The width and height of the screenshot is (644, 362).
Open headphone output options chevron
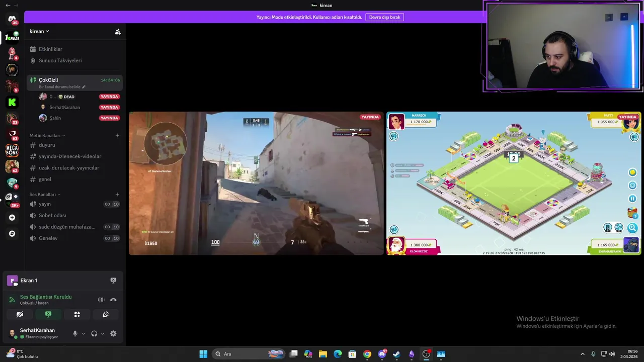coord(103,333)
